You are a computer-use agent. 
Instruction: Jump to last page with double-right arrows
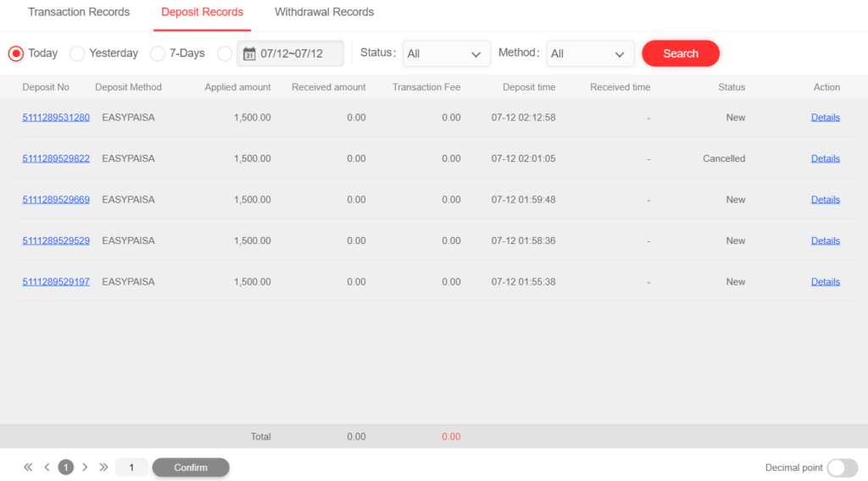103,467
